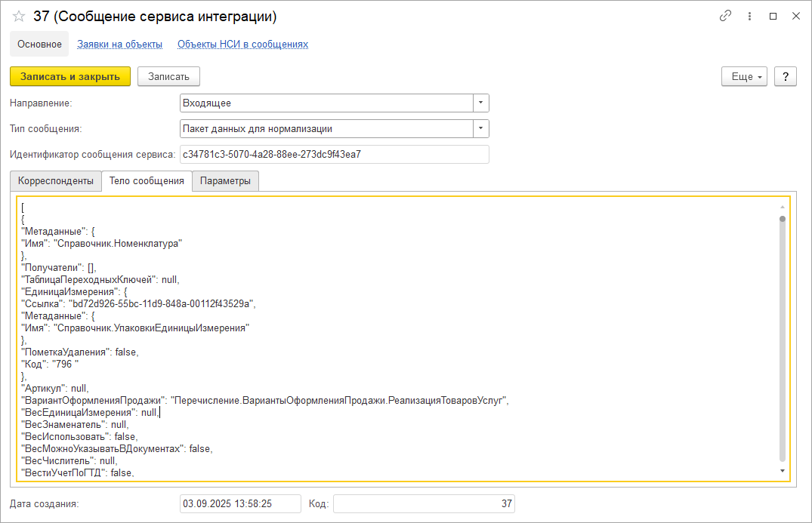812x523 pixels.
Task: Open the Тело сообщения tab
Action: (147, 181)
